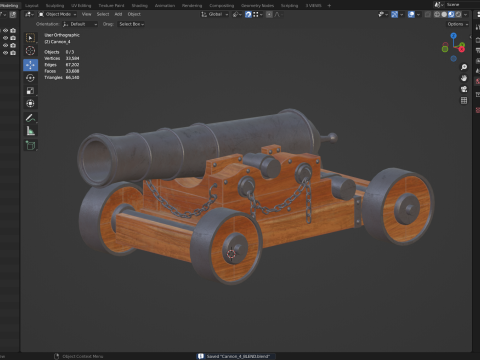Open viewport shading options arrow
This screenshot has width=480, height=360.
click(x=465, y=14)
